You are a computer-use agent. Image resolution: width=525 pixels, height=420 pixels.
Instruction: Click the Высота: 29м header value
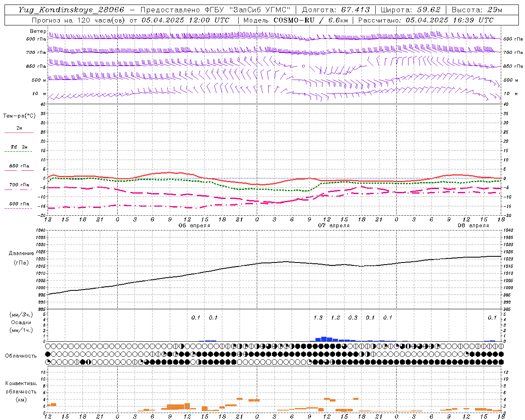477,10
